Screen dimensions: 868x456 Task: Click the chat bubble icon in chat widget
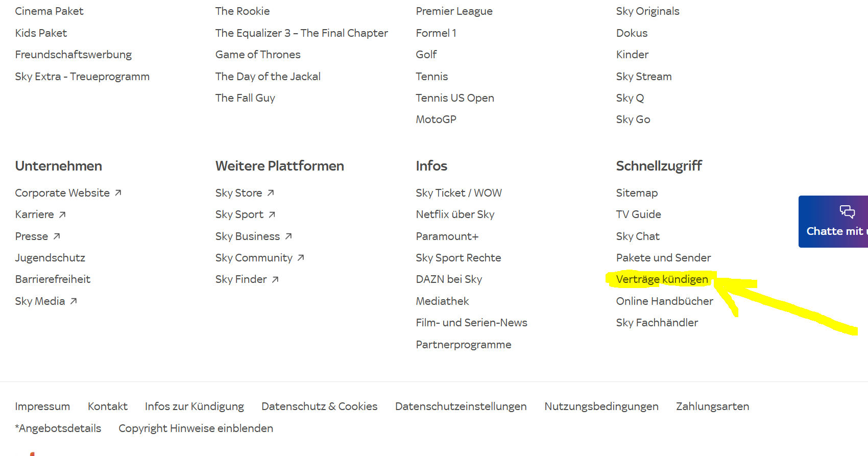coord(847,211)
